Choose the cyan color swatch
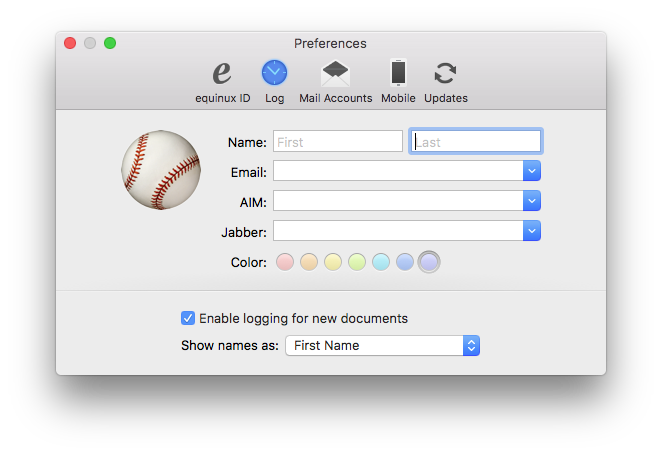The height and width of the screenshot is (455, 662). (381, 262)
